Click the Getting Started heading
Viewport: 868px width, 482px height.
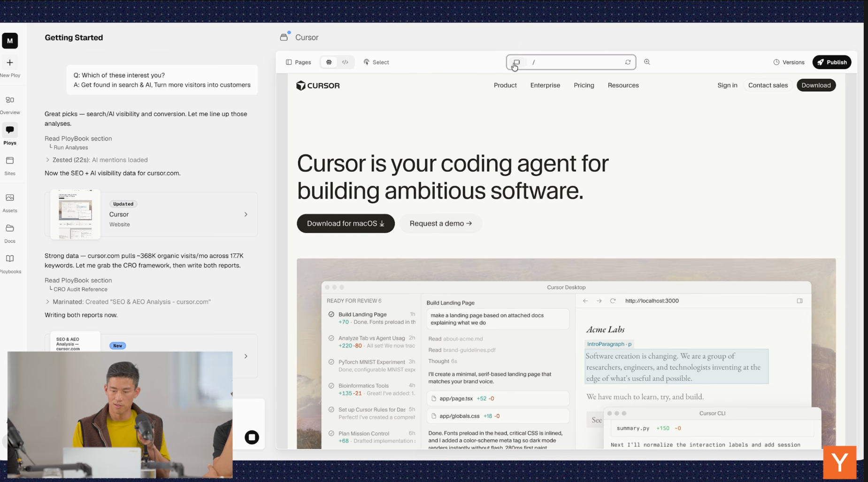click(x=74, y=38)
